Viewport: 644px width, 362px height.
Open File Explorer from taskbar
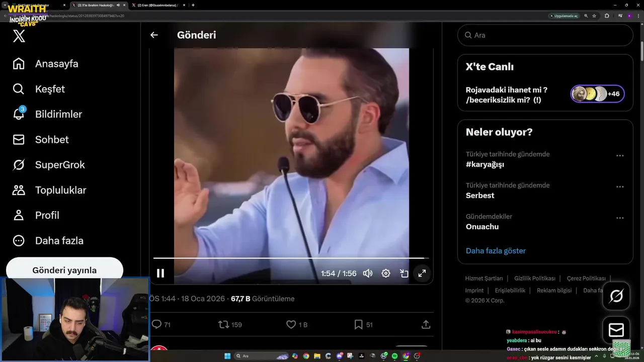pyautogui.click(x=317, y=356)
